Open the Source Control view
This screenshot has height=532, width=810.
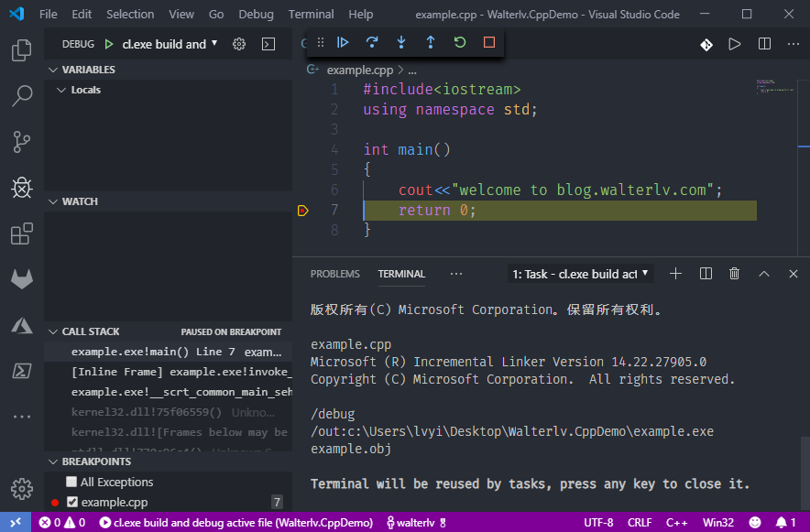click(x=22, y=141)
